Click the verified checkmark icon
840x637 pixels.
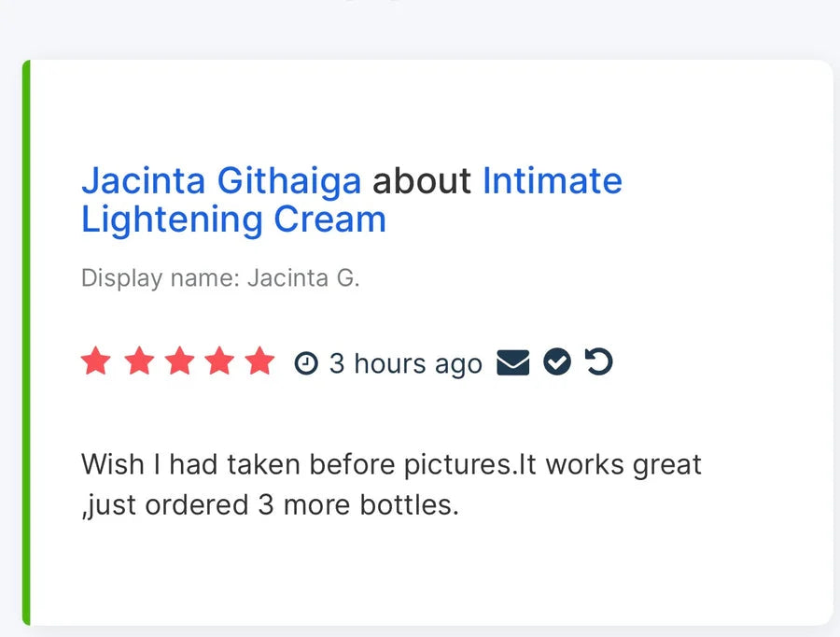556,363
